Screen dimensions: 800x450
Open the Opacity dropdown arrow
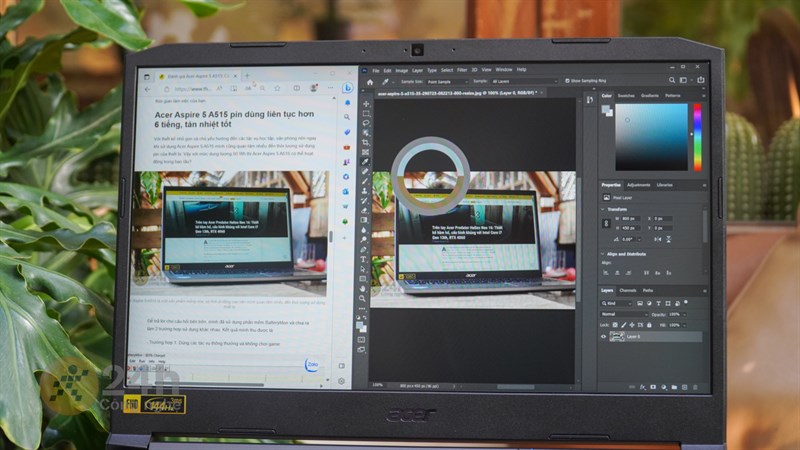coord(684,314)
